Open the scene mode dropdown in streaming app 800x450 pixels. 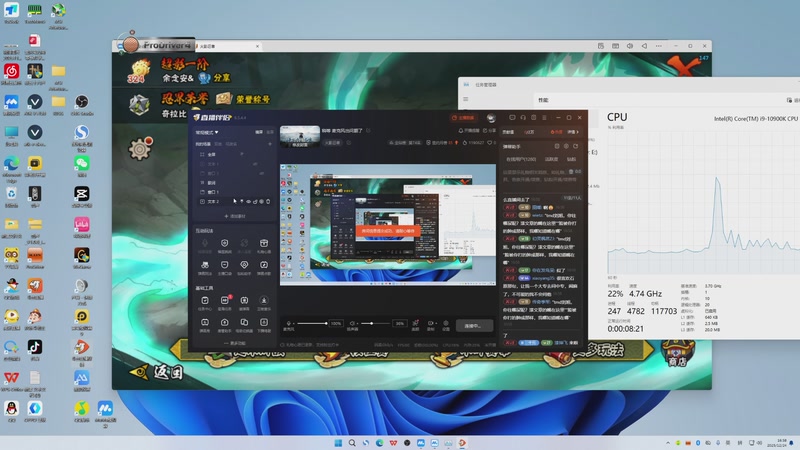207,132
